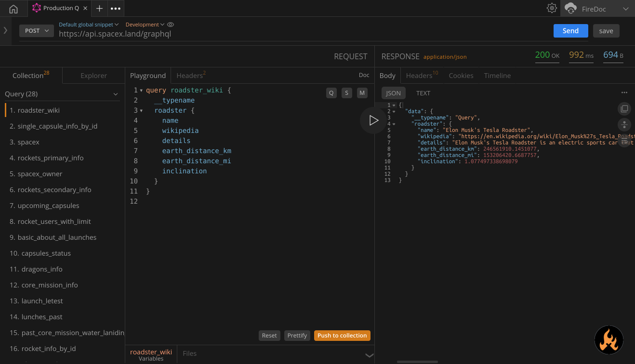The image size is (635, 364).
Task: Click the 694 B response size
Action: tap(613, 55)
